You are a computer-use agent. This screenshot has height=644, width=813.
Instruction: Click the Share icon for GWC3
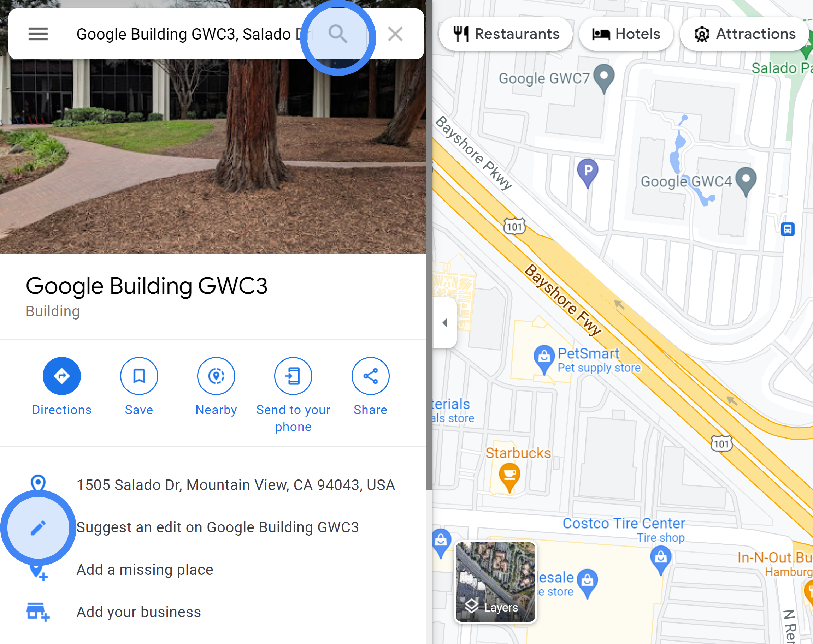370,376
